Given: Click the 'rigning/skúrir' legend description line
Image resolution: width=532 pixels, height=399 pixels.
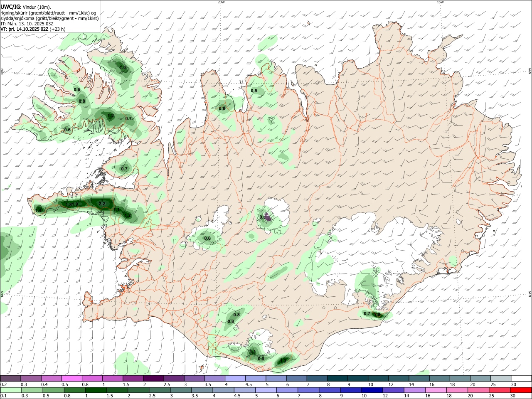Looking at the screenshot, I should [49, 13].
